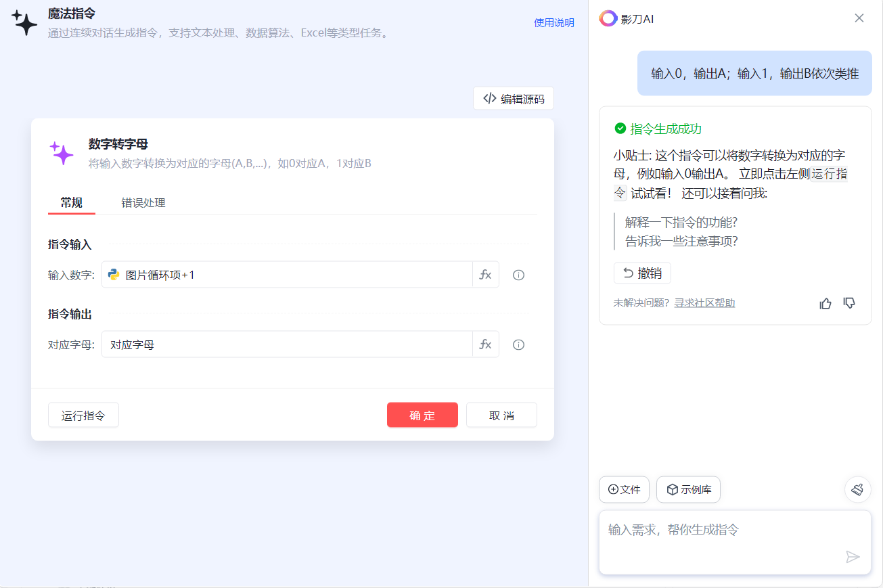This screenshot has height=588, width=883.
Task: Open the 编辑源码 source editor
Action: click(514, 99)
